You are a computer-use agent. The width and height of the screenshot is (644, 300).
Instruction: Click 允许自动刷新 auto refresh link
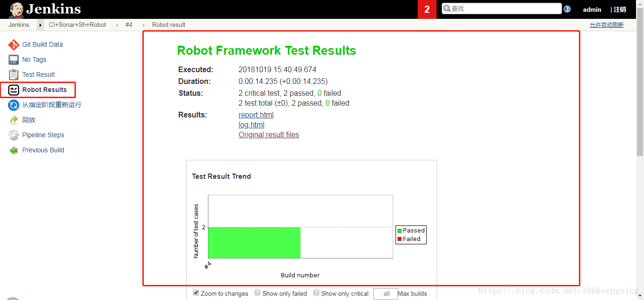click(x=607, y=25)
